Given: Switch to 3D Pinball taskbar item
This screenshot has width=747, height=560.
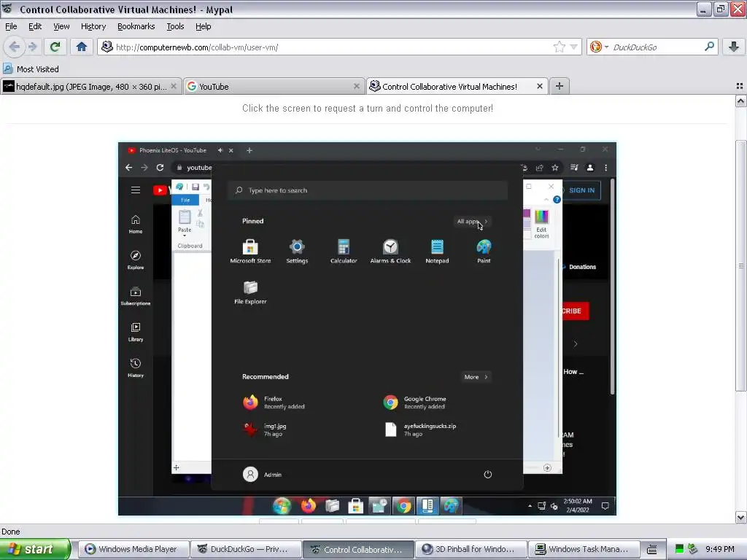Looking at the screenshot, I should coord(471,549).
